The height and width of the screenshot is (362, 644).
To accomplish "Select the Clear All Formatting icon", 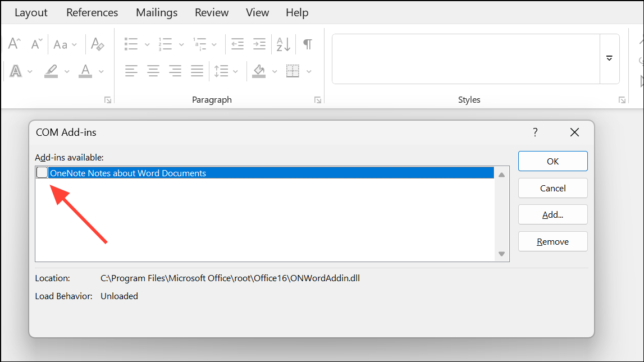I will pos(98,43).
